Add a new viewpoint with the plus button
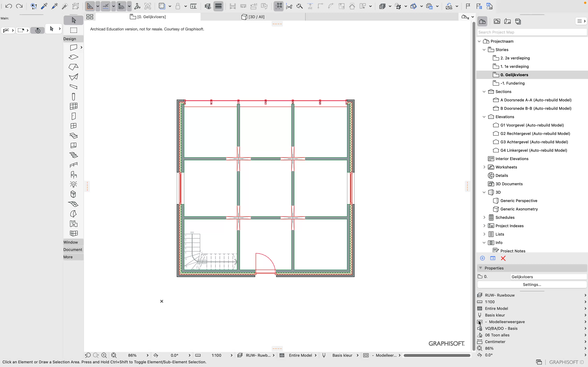The width and height of the screenshot is (588, 367). (x=483, y=258)
